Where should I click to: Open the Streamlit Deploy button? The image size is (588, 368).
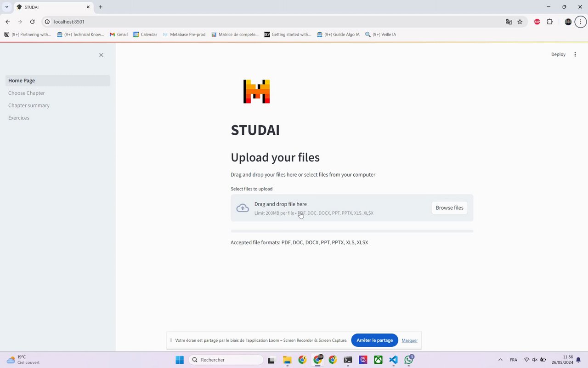click(558, 54)
